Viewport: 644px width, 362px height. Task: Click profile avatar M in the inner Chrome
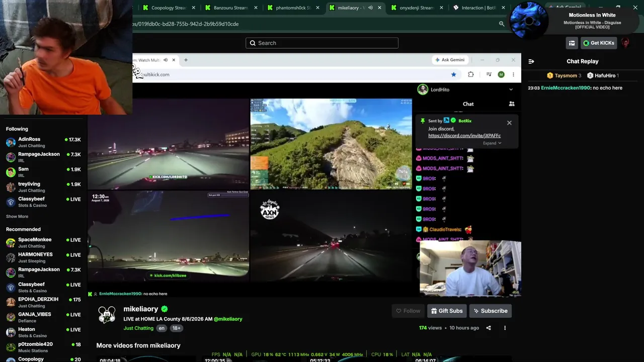point(501,74)
